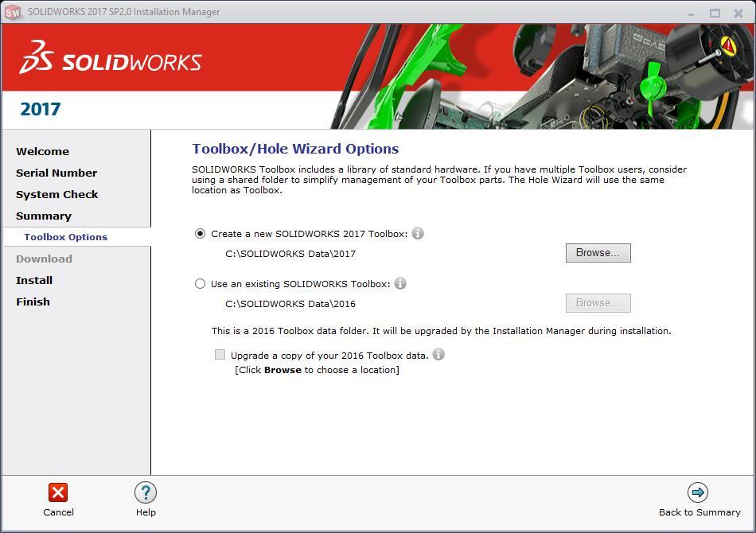Go to Summary step in sidebar
This screenshot has width=756, height=533.
44,216
